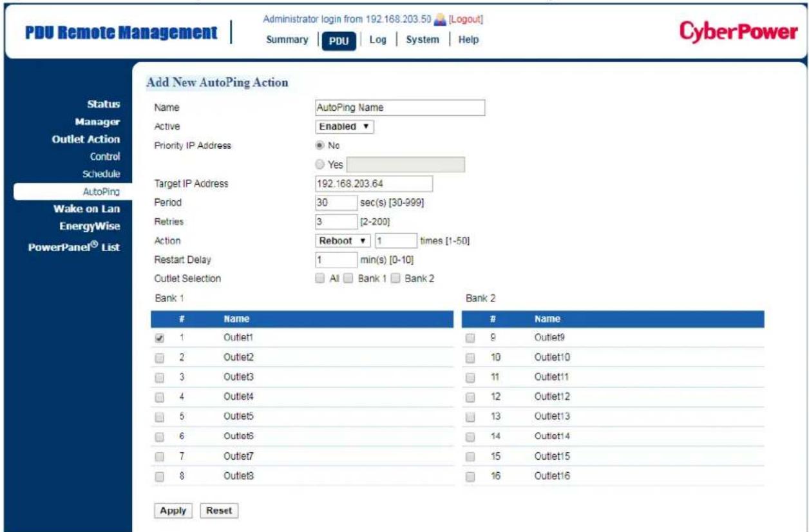The image size is (809, 532).
Task: Click the Outlet16 name text
Action: [552, 477]
